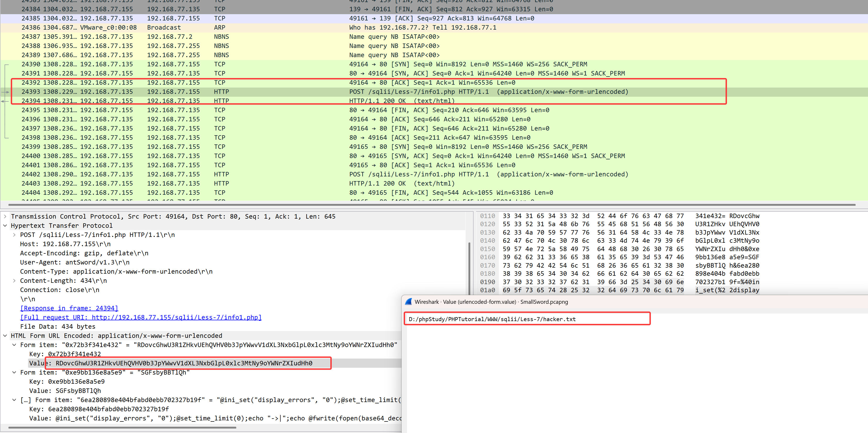Screen dimensions: 868x433
Task: Expand the POST /sqlii/Less-7/info1.php request line
Action: click(x=14, y=235)
